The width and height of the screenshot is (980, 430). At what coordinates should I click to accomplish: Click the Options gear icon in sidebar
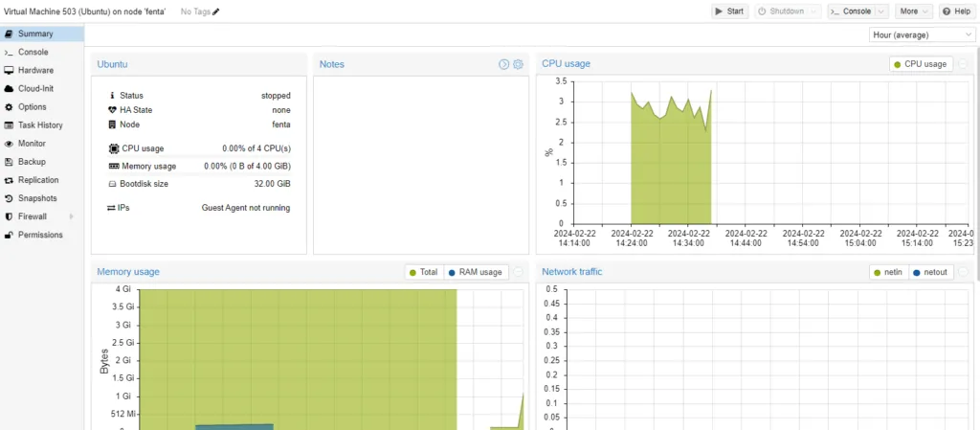pyautogui.click(x=9, y=107)
